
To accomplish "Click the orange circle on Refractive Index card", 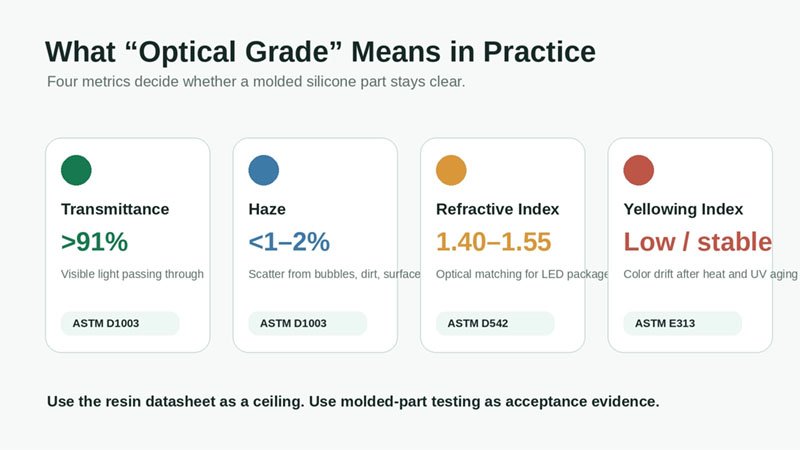I will (x=451, y=170).
